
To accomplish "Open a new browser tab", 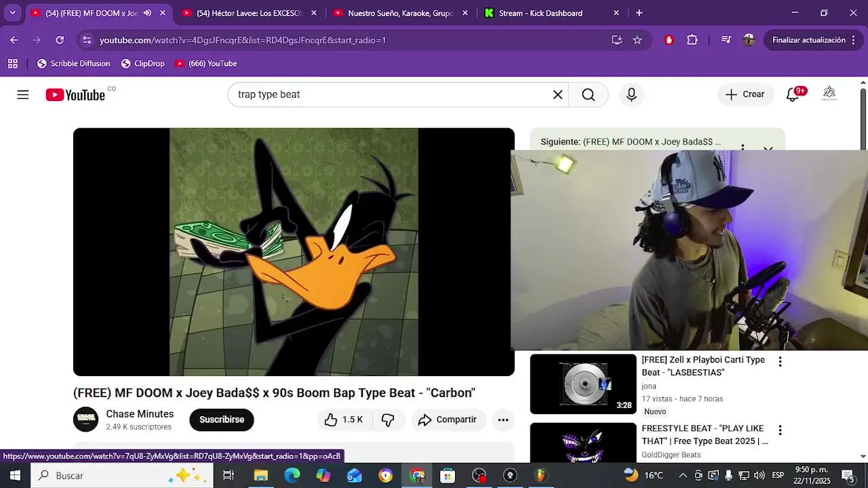I will point(639,13).
